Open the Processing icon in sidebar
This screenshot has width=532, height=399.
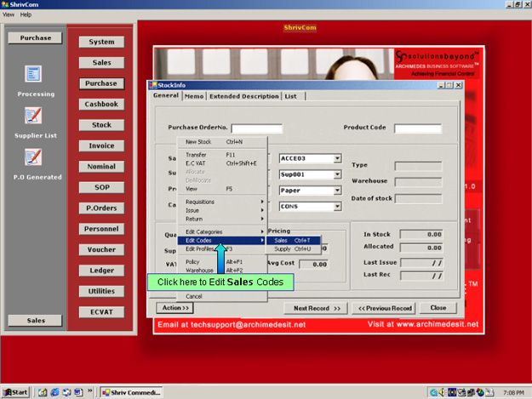pos(33,75)
